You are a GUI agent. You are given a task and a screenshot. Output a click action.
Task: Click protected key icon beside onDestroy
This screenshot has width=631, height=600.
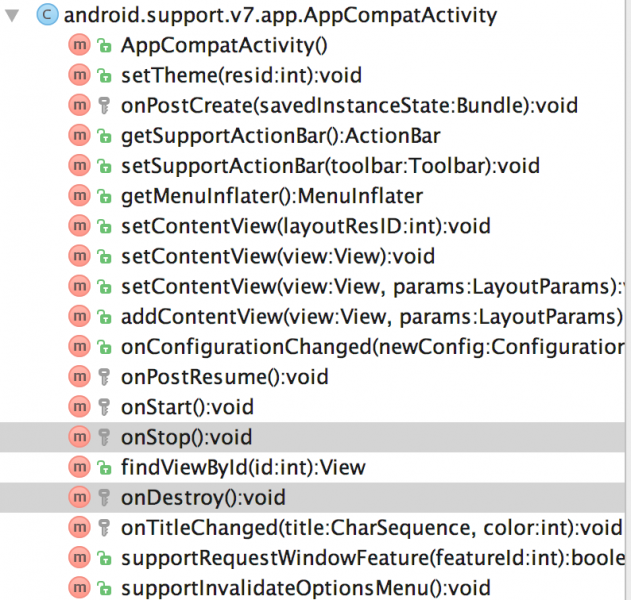(104, 498)
